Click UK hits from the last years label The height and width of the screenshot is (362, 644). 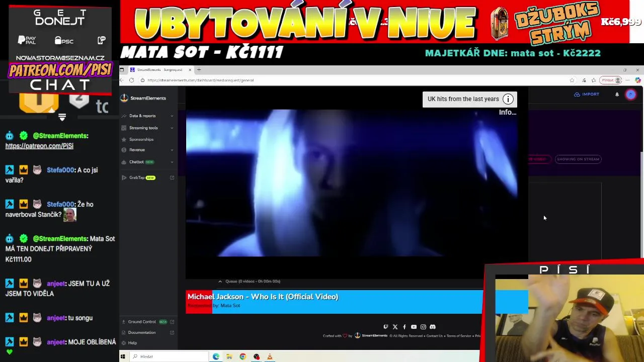coord(463,99)
